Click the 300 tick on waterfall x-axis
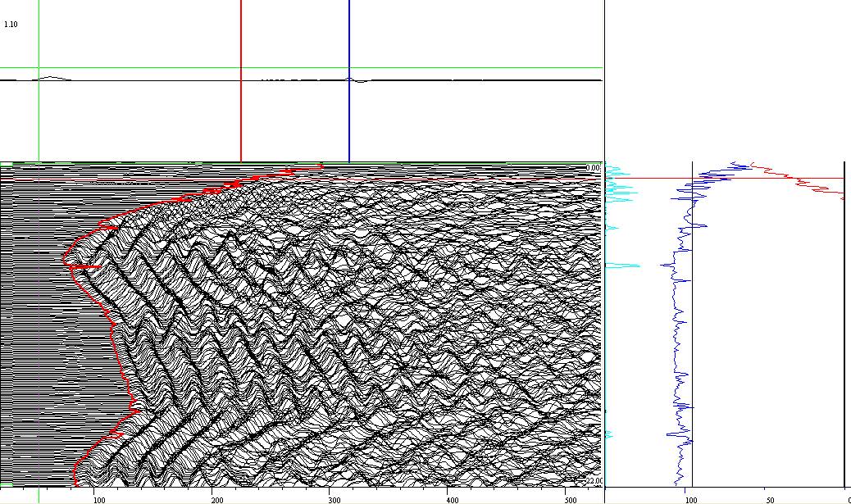Screen dimensions: 851x504 [334, 499]
